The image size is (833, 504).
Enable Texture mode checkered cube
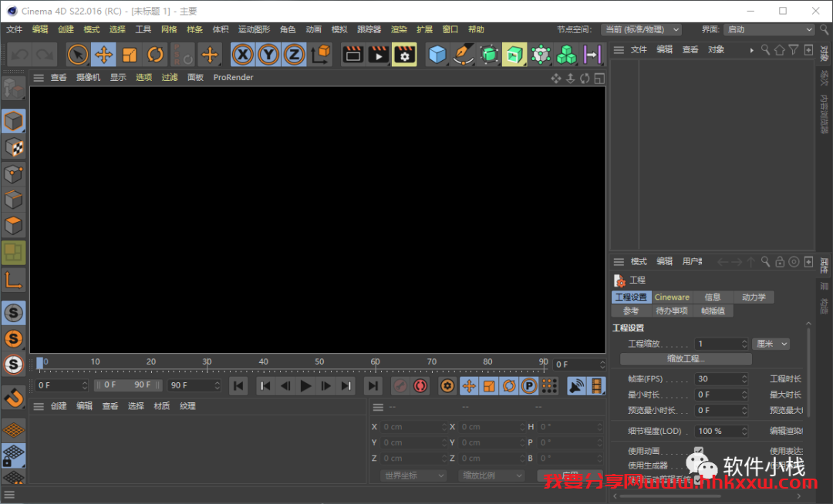coord(13,147)
